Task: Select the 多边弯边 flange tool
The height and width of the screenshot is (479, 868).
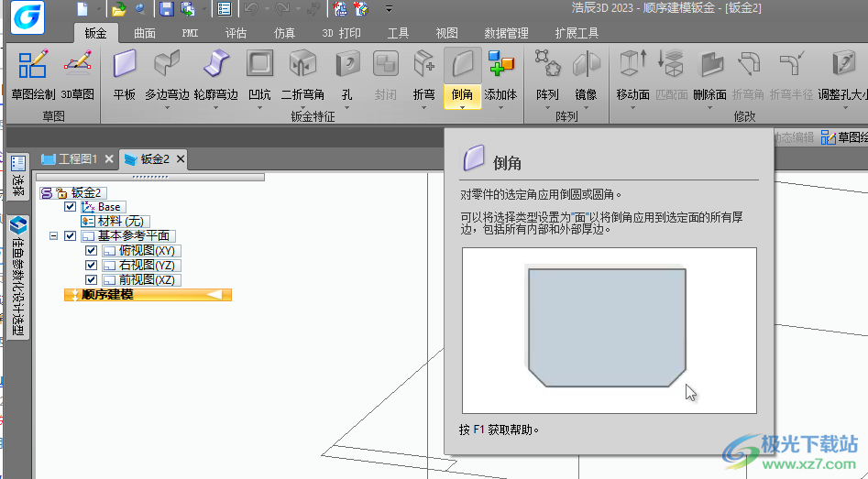Action: (167, 75)
